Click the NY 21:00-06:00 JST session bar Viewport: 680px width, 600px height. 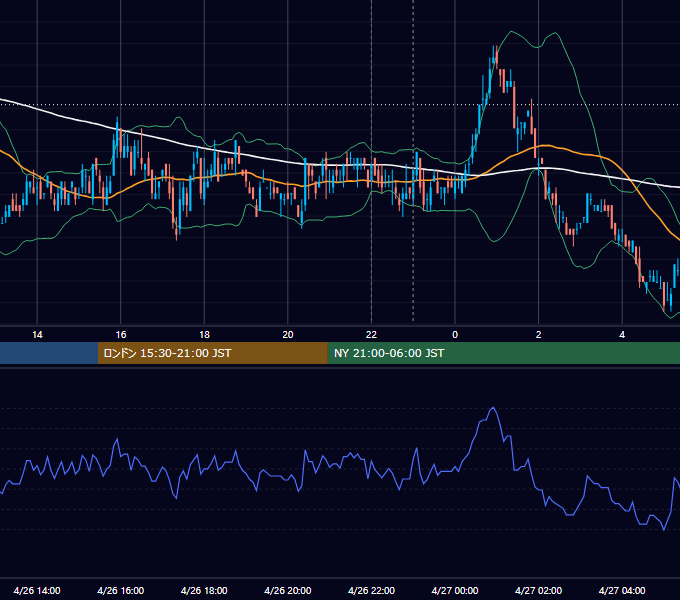(x=503, y=353)
